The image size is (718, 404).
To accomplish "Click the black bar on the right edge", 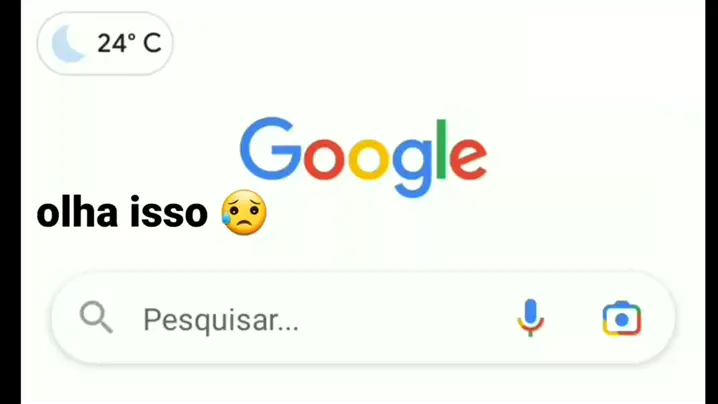I will pos(712,202).
